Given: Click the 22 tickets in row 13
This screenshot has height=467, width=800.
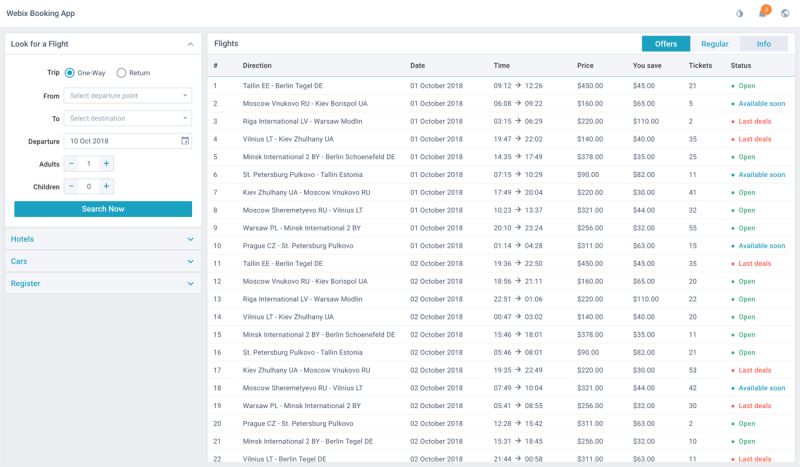Looking at the screenshot, I should [692, 299].
